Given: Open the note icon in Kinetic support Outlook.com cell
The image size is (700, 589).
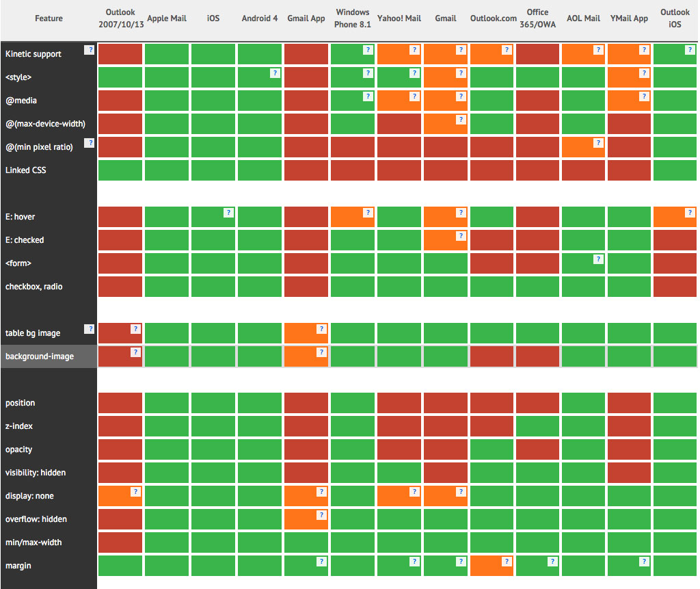Looking at the screenshot, I should pyautogui.click(x=507, y=50).
